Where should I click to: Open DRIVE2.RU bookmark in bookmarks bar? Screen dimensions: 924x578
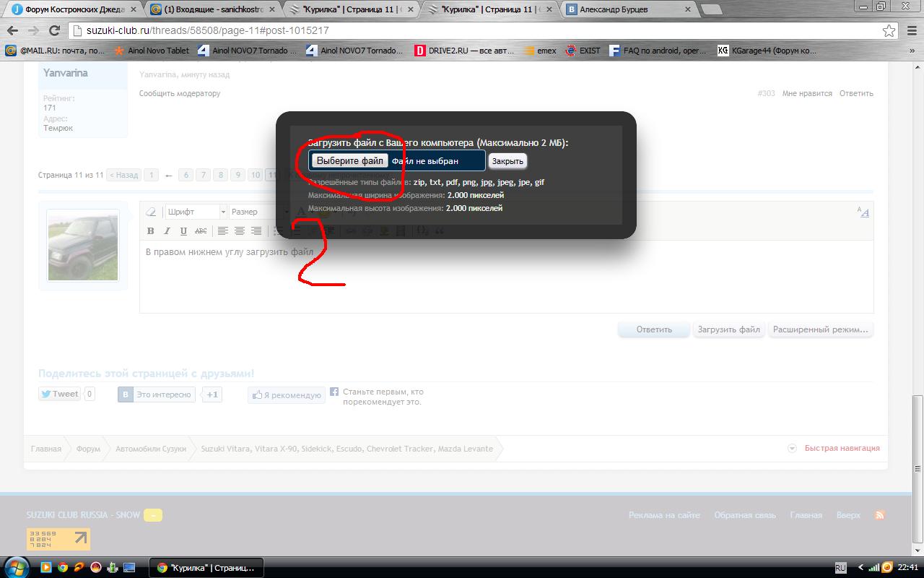click(x=463, y=51)
